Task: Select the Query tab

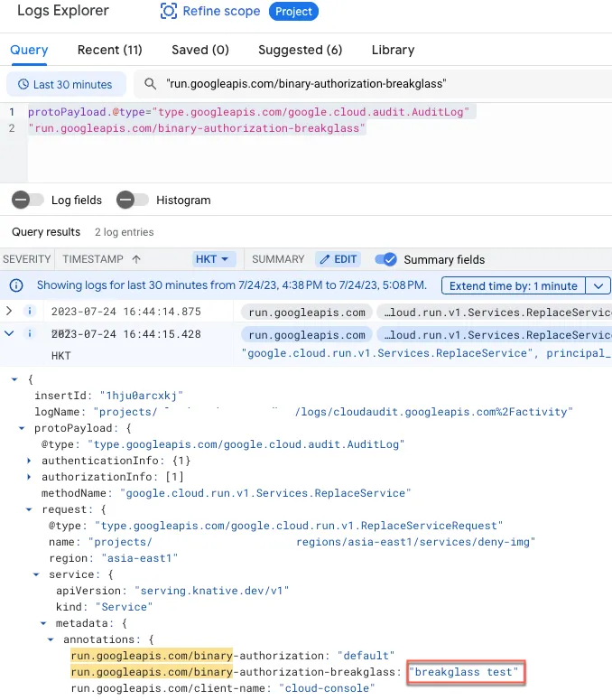Action: pyautogui.click(x=29, y=50)
